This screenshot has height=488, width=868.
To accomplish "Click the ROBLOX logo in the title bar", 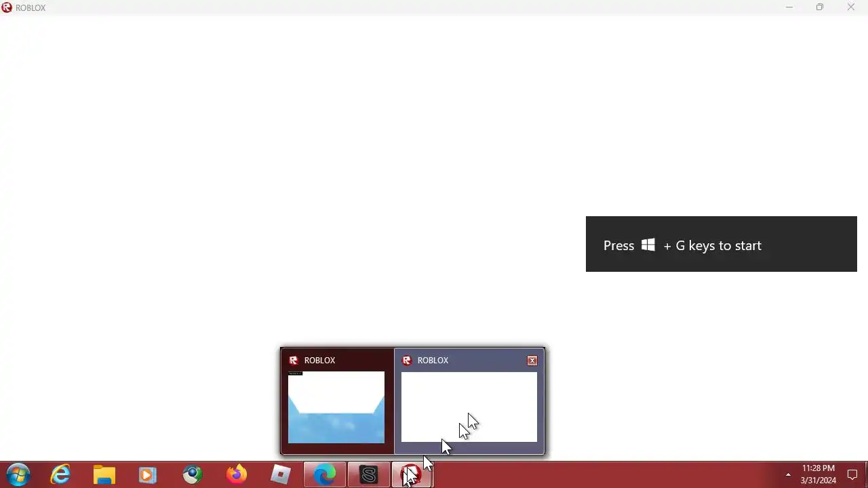I will (7, 7).
